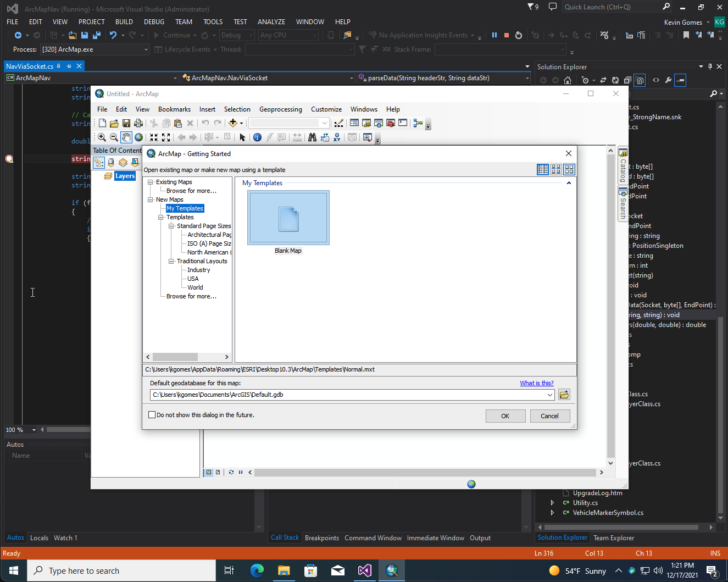The image size is (728, 582).
Task: Open the 'What is this?' link
Action: (x=537, y=383)
